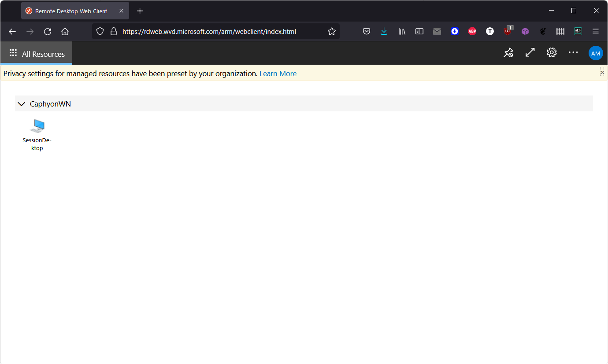Viewport: 608px width, 364px height.
Task: Click the vertical bars fence extension icon
Action: pyautogui.click(x=560, y=31)
